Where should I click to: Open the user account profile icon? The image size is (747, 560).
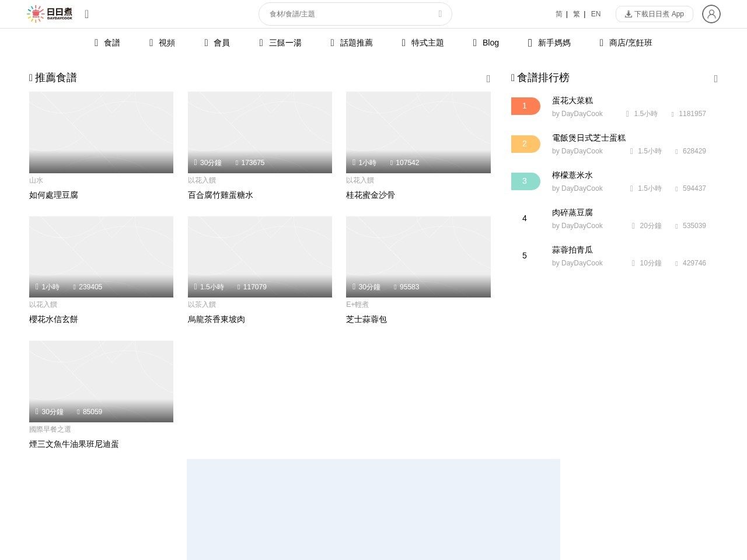(711, 14)
